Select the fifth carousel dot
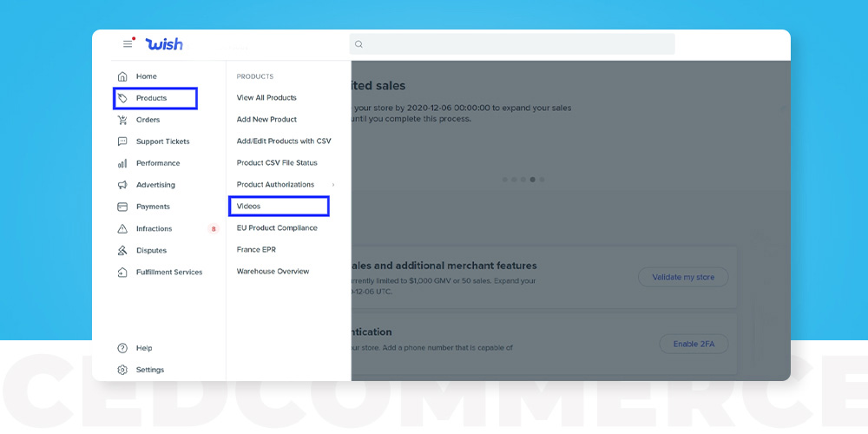This screenshot has height=434, width=868. pos(542,180)
